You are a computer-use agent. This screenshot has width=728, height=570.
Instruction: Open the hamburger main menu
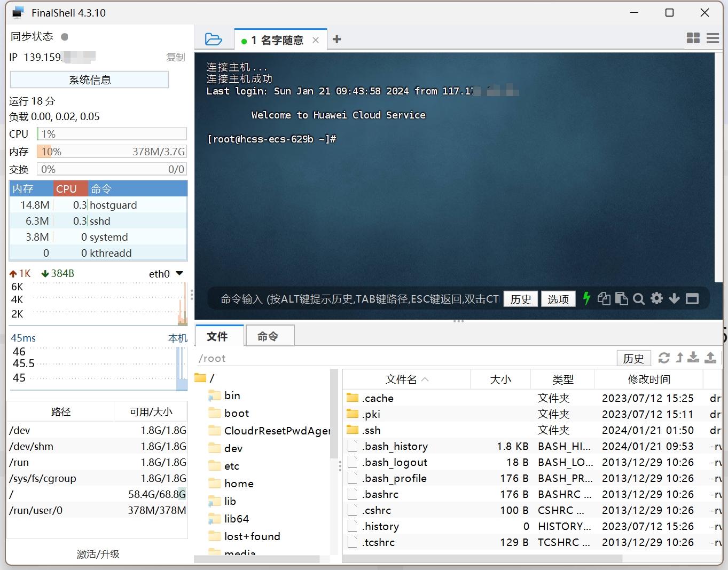(x=713, y=38)
